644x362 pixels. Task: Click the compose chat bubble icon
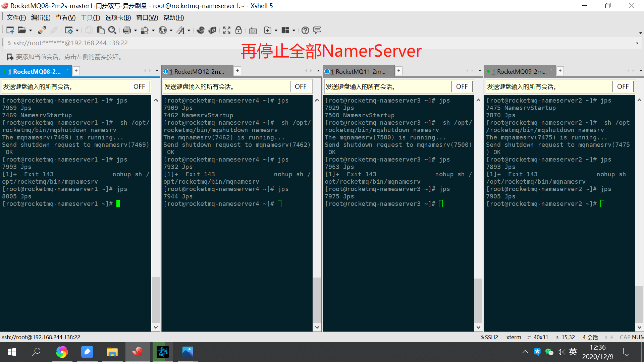coord(317,30)
